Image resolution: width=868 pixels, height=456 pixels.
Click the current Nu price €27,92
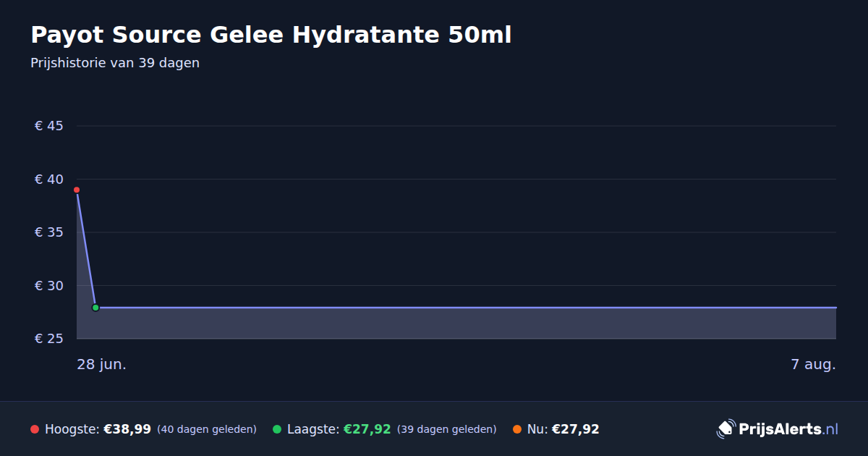(x=576, y=429)
